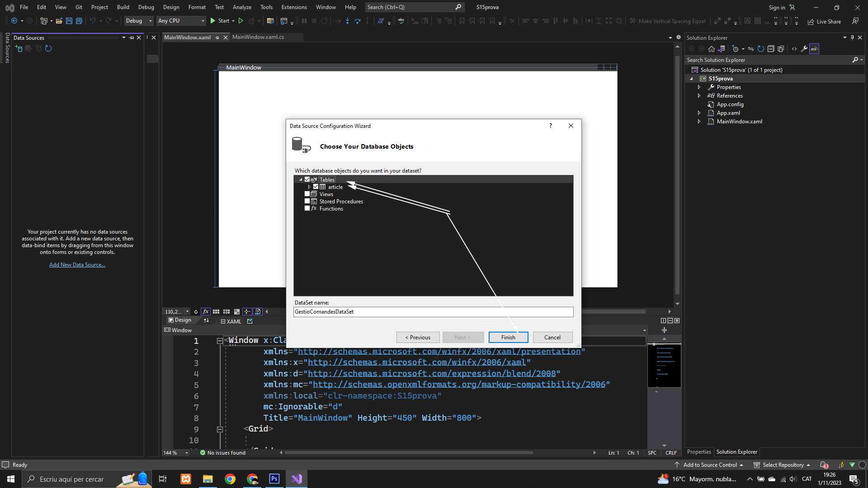Open Live Share icon
Image resolution: width=868 pixels, height=488 pixels.
tap(811, 21)
